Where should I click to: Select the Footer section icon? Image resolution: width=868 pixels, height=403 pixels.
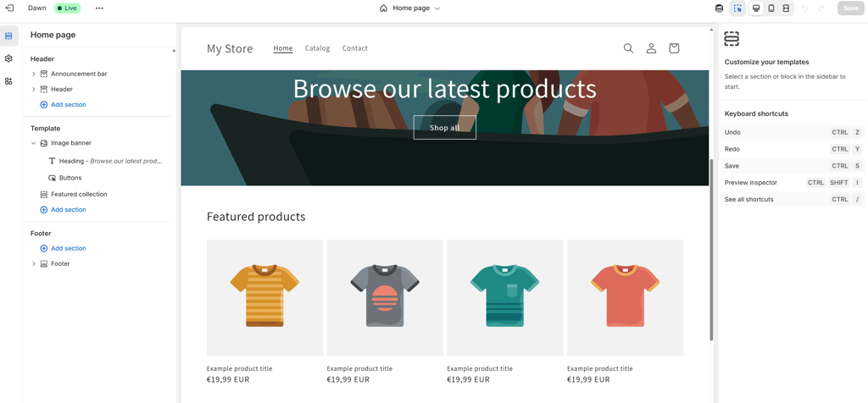pos(44,263)
